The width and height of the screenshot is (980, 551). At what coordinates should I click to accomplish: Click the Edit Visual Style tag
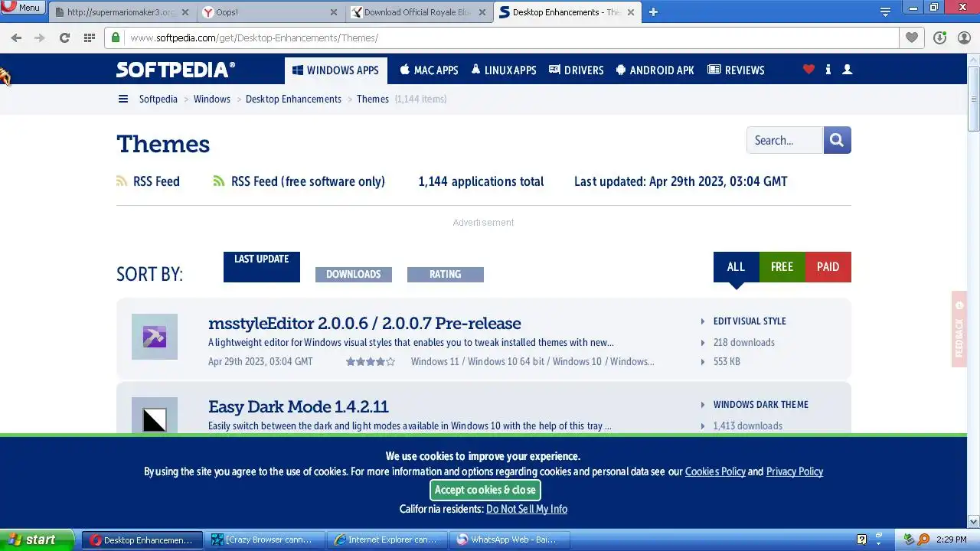(x=750, y=321)
